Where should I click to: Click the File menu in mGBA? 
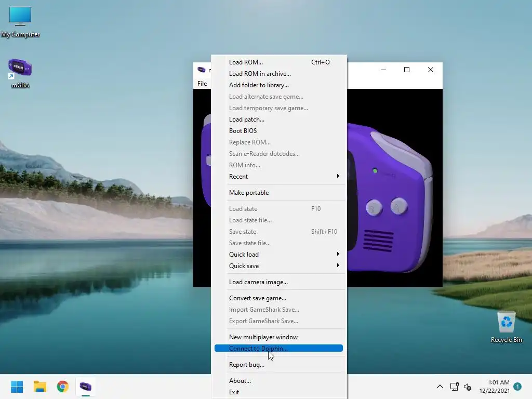[x=202, y=84]
